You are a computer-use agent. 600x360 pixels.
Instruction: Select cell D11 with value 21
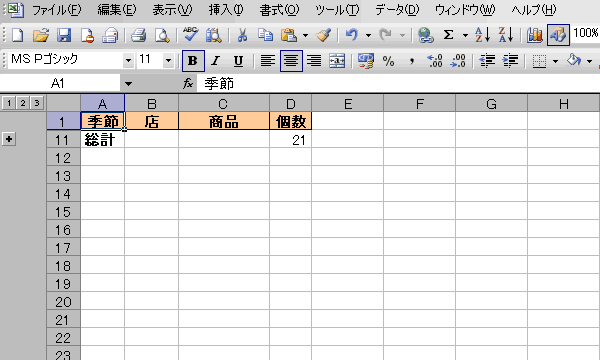[290, 140]
